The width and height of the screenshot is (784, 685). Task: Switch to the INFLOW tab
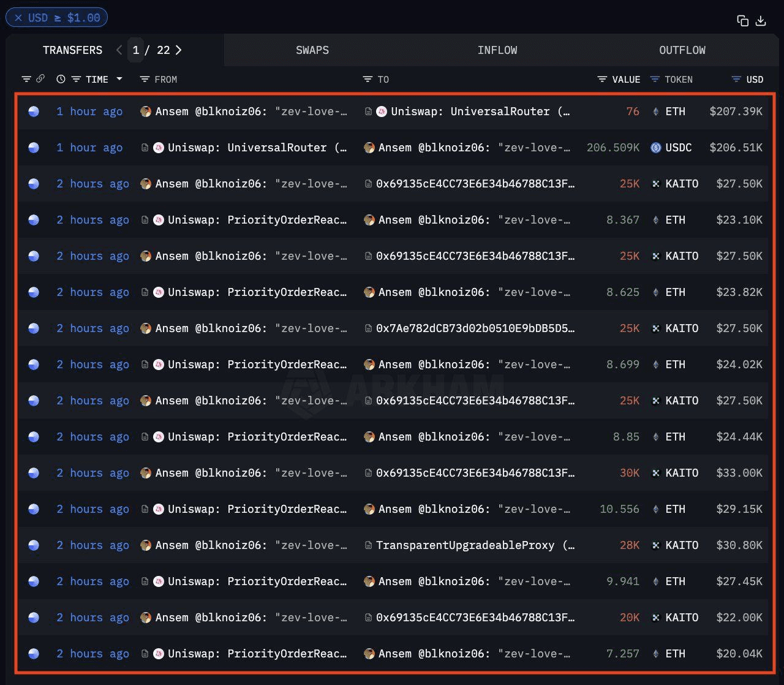click(497, 50)
